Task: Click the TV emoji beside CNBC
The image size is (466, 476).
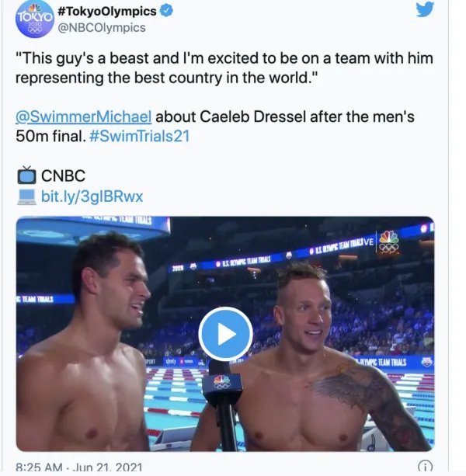Action: click(26, 175)
